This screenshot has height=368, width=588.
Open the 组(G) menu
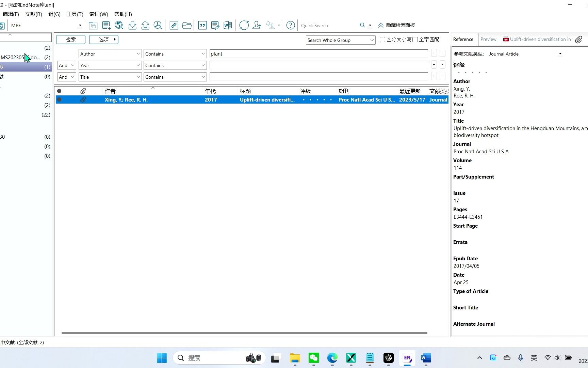click(x=54, y=14)
